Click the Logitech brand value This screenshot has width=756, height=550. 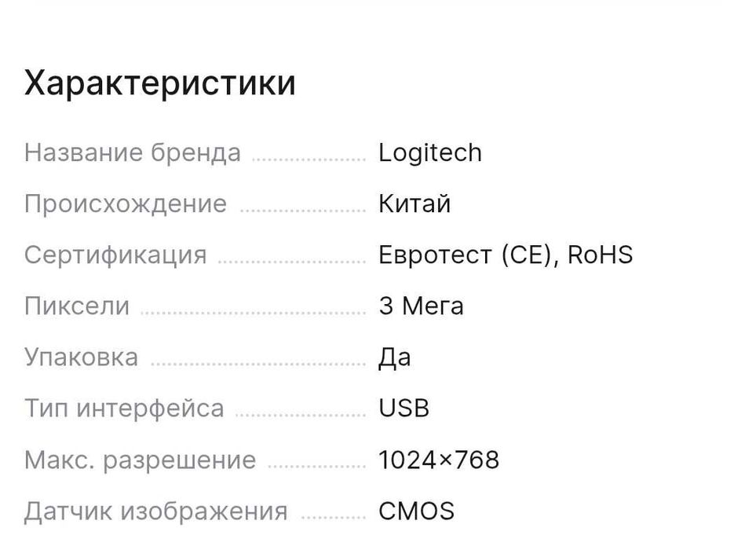(x=429, y=152)
